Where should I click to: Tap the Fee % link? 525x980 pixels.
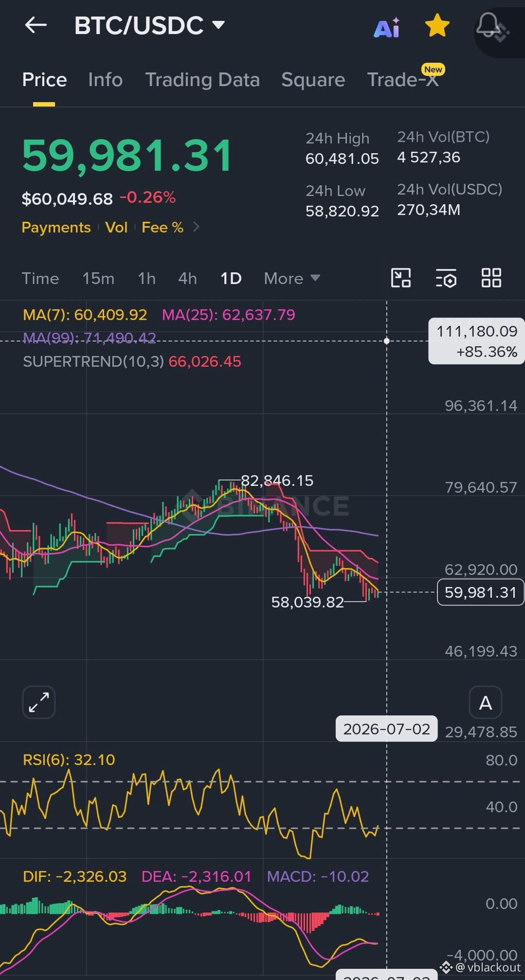pos(163,228)
